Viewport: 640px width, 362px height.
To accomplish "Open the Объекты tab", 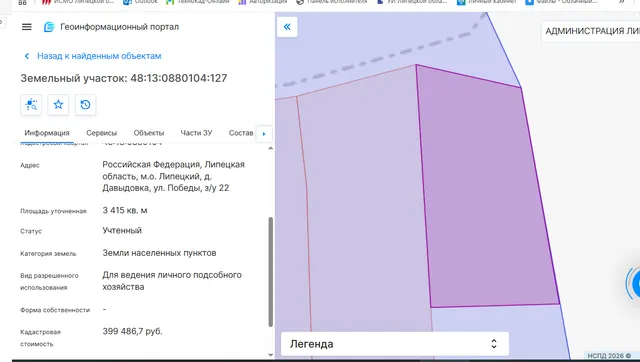I will tap(149, 133).
